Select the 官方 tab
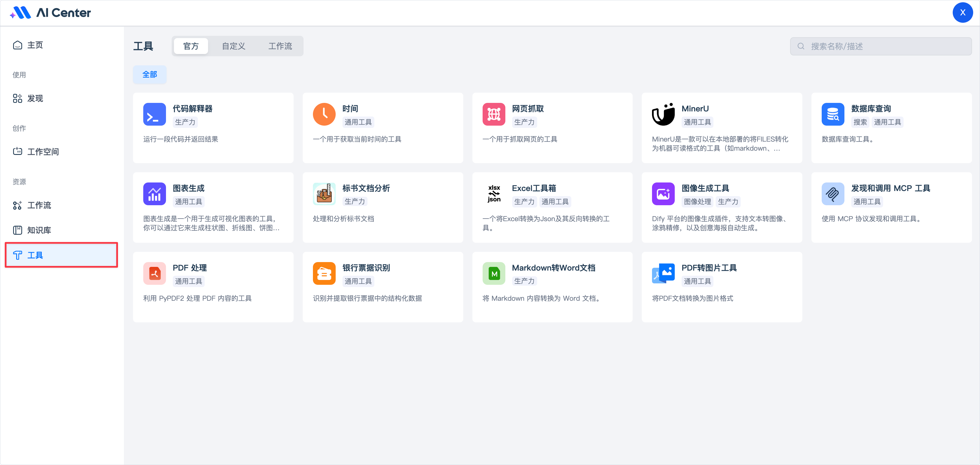The image size is (980, 465). coord(191,46)
